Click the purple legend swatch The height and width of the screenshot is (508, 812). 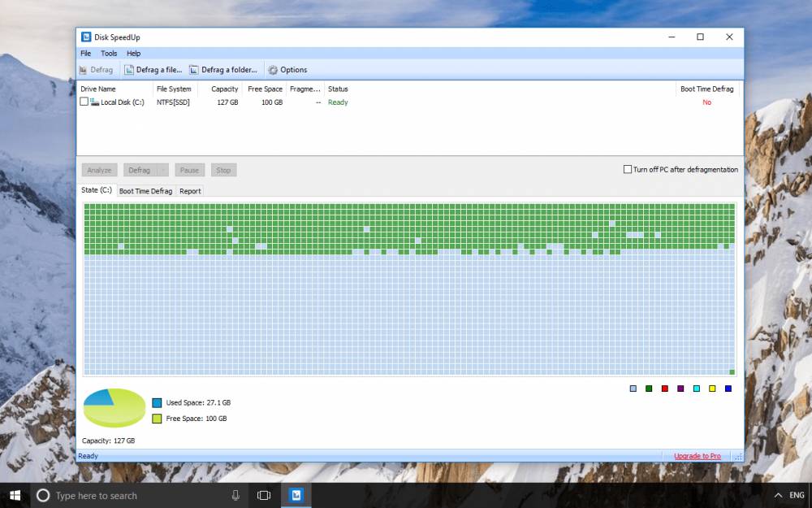tap(680, 389)
